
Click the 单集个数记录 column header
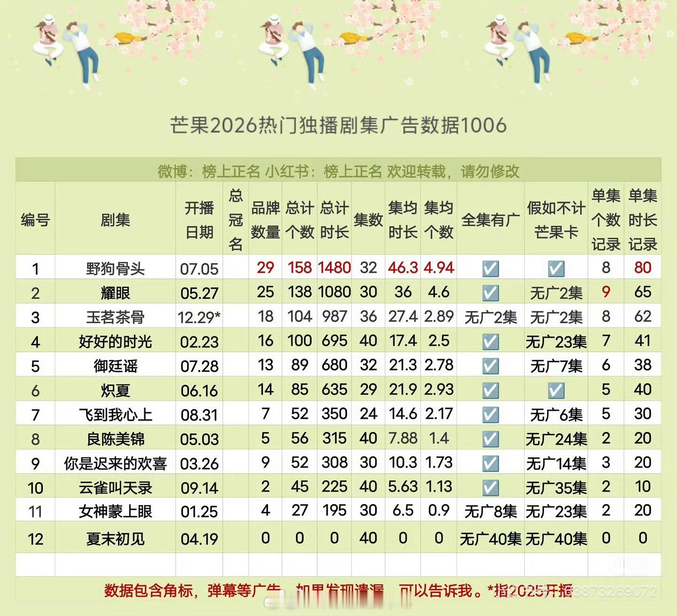click(x=606, y=220)
